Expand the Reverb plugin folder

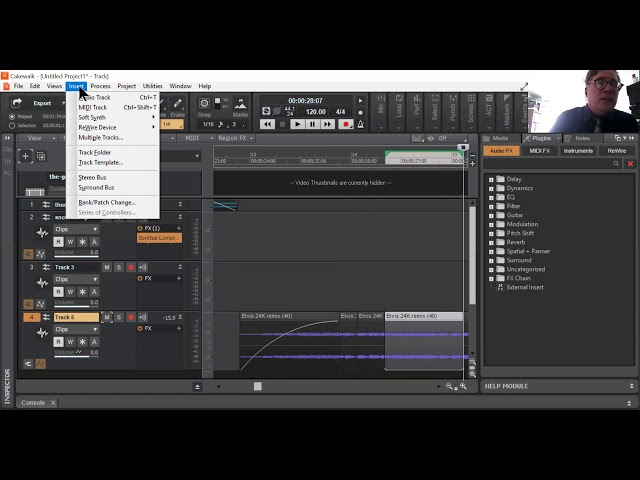[x=491, y=242]
